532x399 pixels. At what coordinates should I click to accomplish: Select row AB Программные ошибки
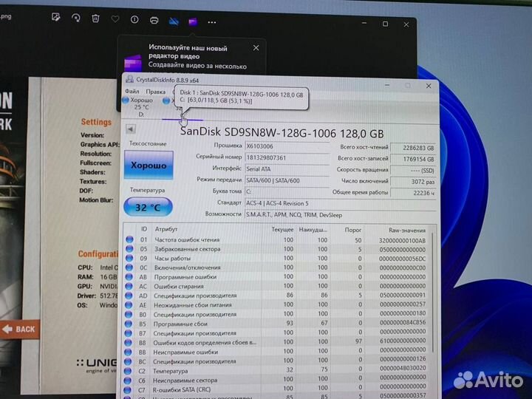(276, 277)
